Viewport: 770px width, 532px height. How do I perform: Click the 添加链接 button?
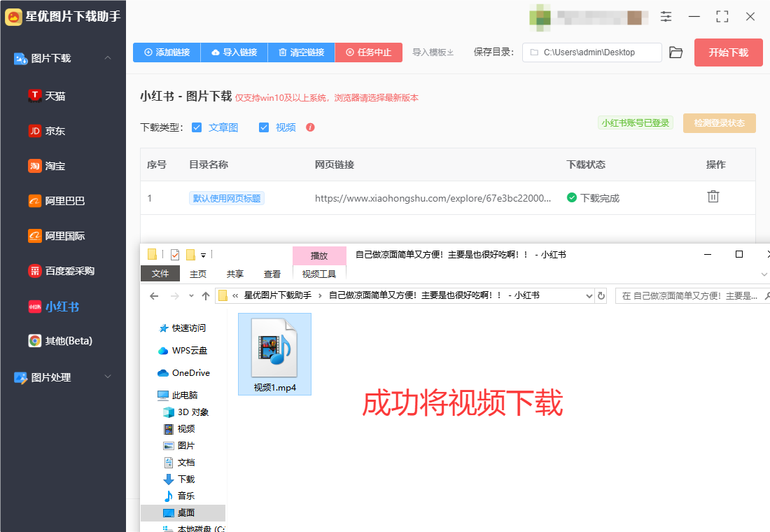pyautogui.click(x=167, y=52)
